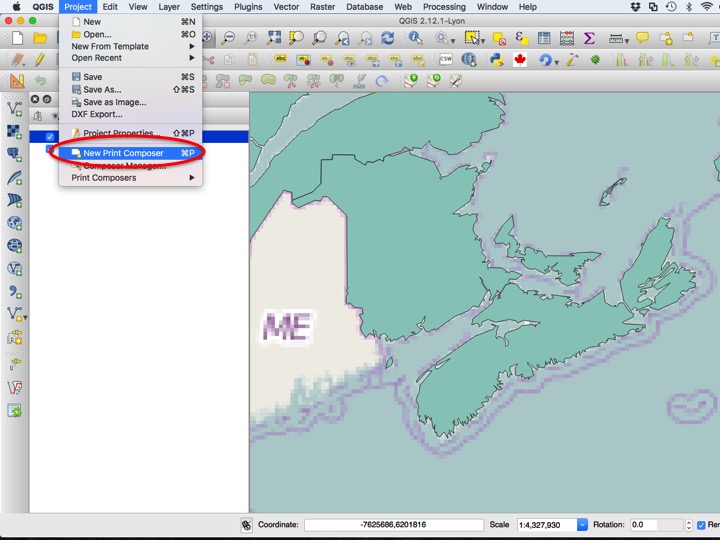
Task: Click the Canadian maple leaf plugin icon
Action: (520, 60)
